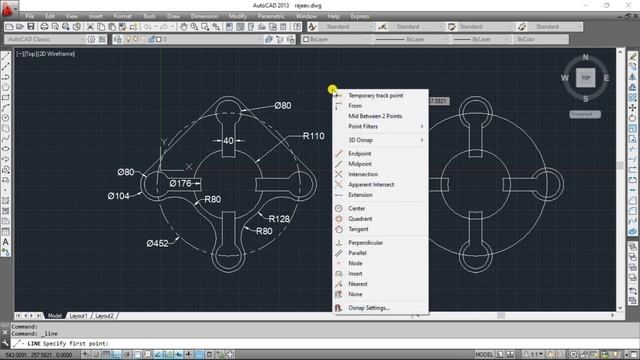Screen dimensions: 640x360
Task: Select the Rectangle tool
Action: point(6,98)
